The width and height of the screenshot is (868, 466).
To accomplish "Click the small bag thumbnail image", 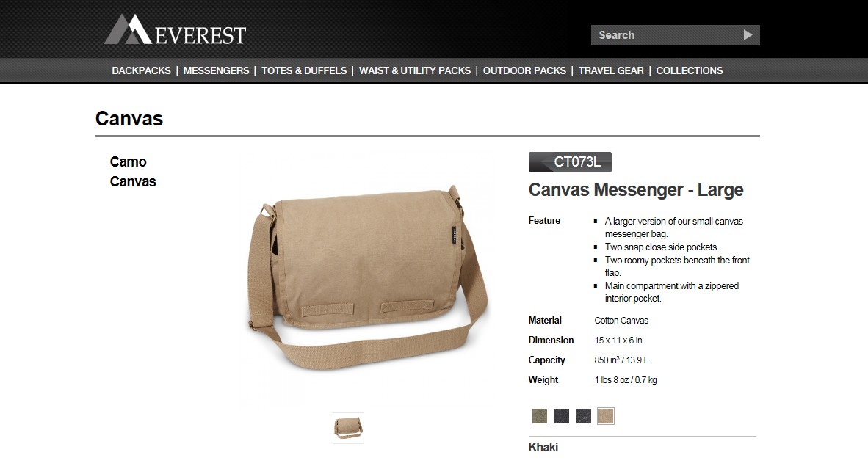I will [348, 428].
